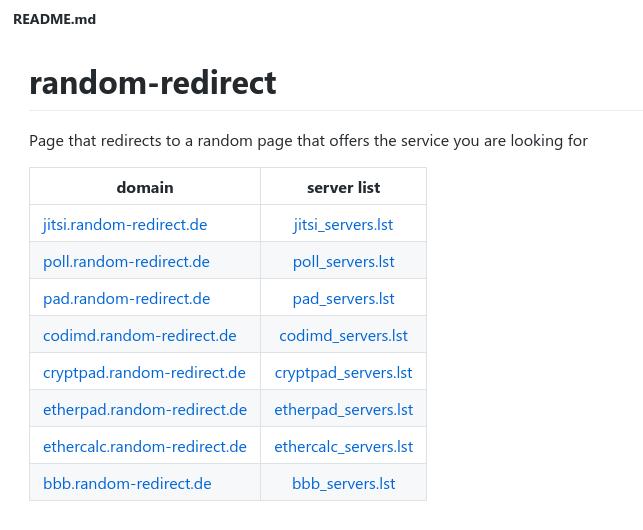643x530 pixels.
Task: View the ethercalc_servers.lst file
Action: tap(344, 446)
